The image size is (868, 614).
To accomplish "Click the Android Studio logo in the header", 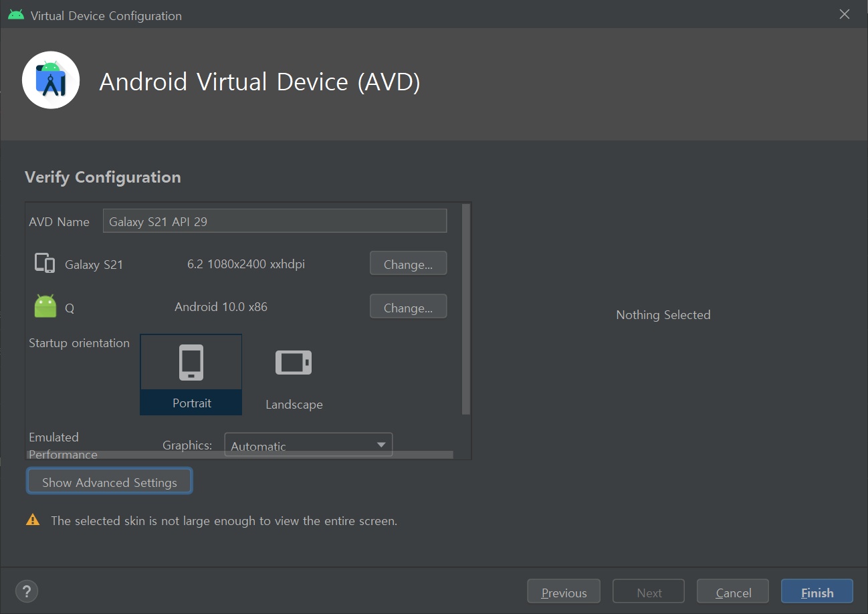I will pos(51,80).
